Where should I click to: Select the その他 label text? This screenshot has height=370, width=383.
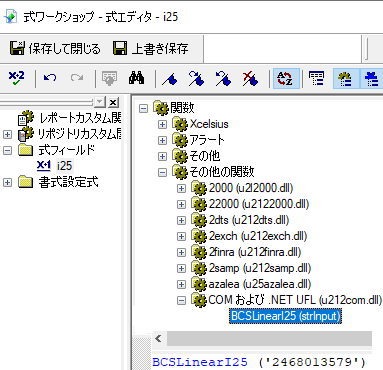coord(205,156)
